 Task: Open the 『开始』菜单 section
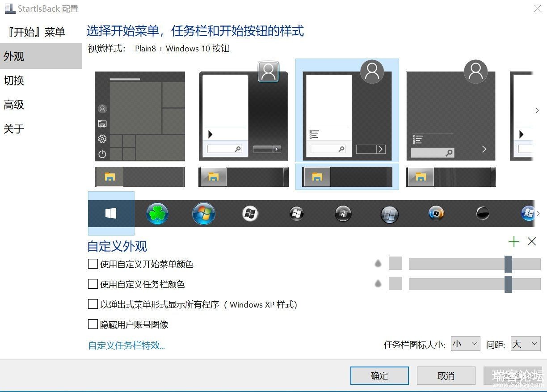tap(41, 32)
